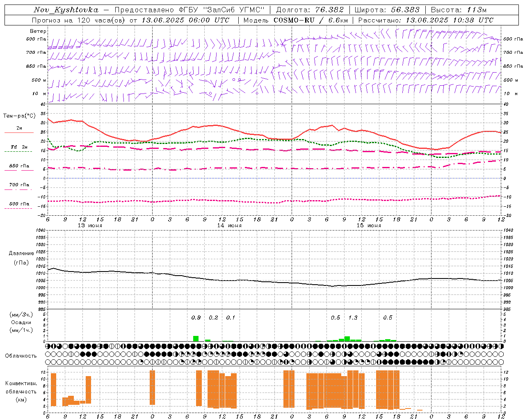The image size is (525, 420).
Task: Click the Осадки precipitation label
Action: [21, 322]
